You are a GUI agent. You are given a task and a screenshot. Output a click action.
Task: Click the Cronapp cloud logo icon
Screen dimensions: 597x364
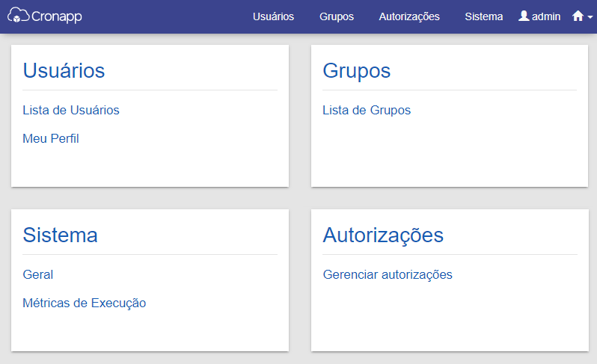(x=18, y=15)
